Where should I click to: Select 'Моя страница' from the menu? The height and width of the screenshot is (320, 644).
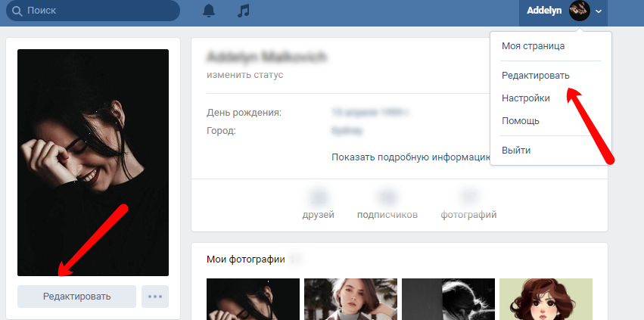click(533, 46)
